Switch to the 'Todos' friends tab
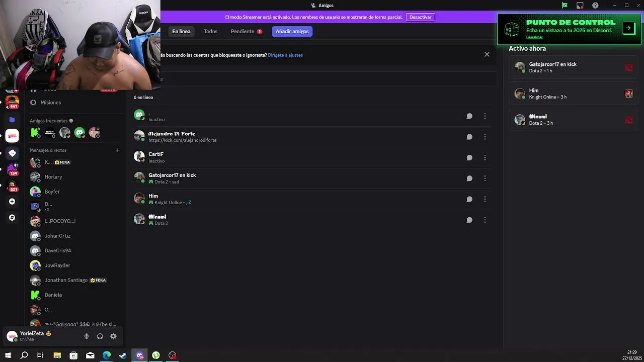Image resolution: width=644 pixels, height=362 pixels. click(210, 31)
